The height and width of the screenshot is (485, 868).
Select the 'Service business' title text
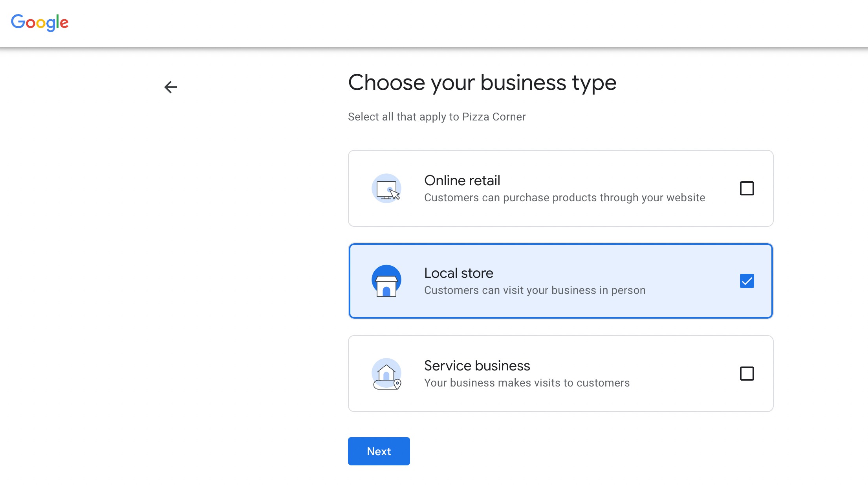tap(477, 366)
